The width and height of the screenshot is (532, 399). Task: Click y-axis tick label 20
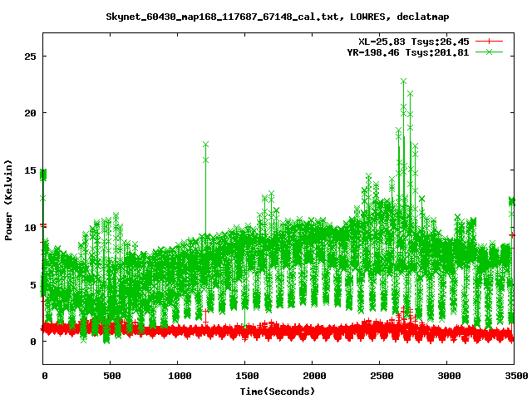[x=30, y=113]
